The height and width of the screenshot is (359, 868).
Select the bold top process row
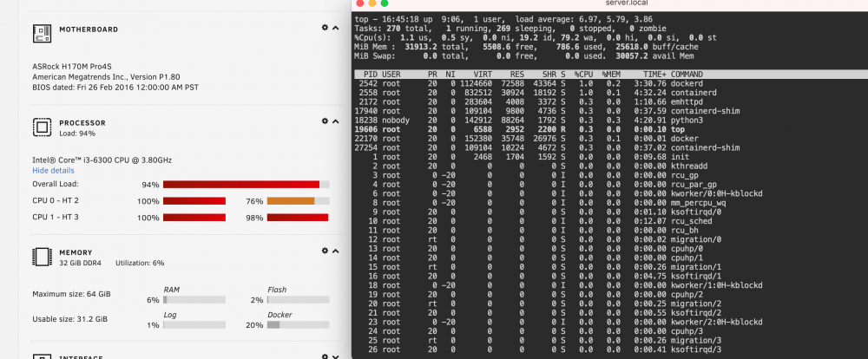pos(609,129)
